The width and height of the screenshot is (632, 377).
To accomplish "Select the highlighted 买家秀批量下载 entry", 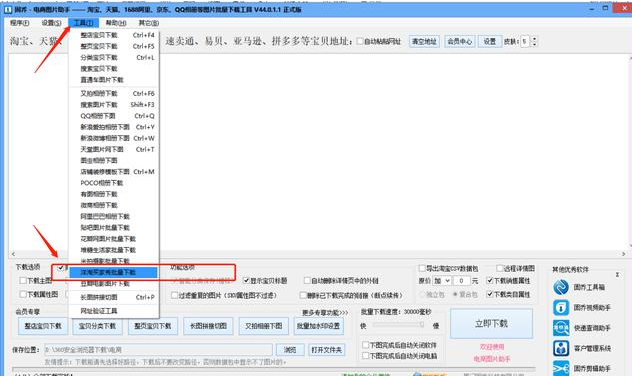I will tap(113, 273).
